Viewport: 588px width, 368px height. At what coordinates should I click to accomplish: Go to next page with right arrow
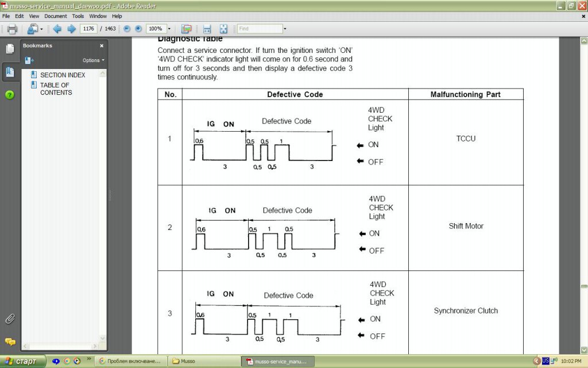point(71,29)
